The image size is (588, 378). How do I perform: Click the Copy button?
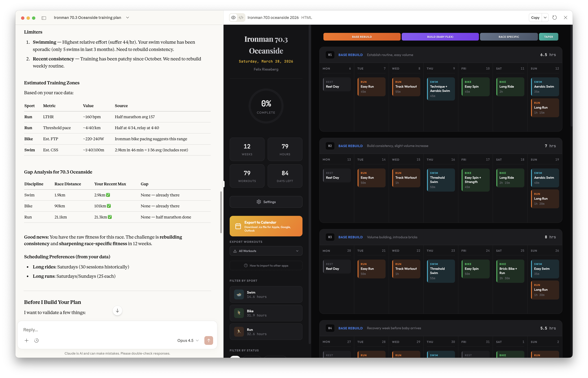(x=535, y=18)
